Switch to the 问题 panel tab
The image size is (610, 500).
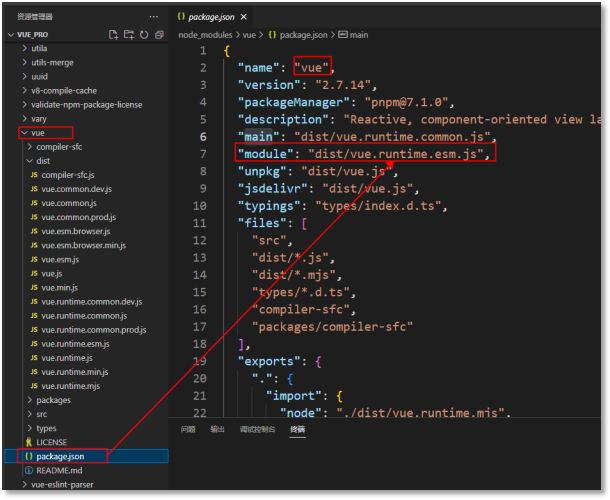click(188, 429)
